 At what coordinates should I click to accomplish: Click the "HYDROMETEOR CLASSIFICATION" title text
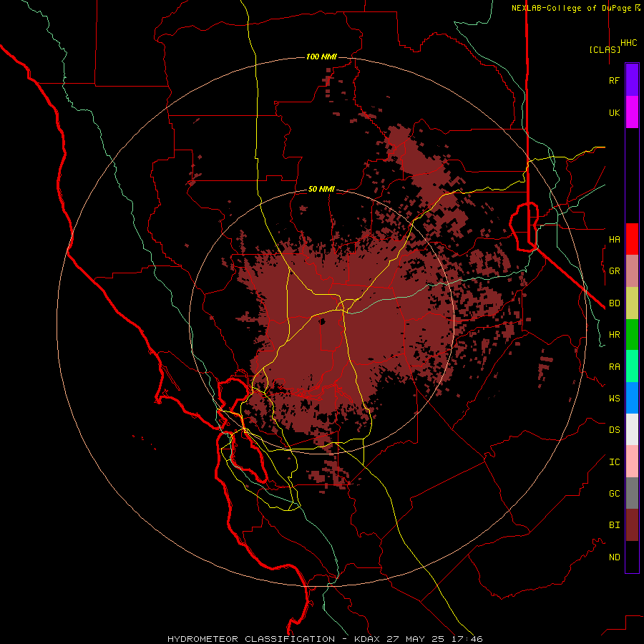click(x=251, y=639)
